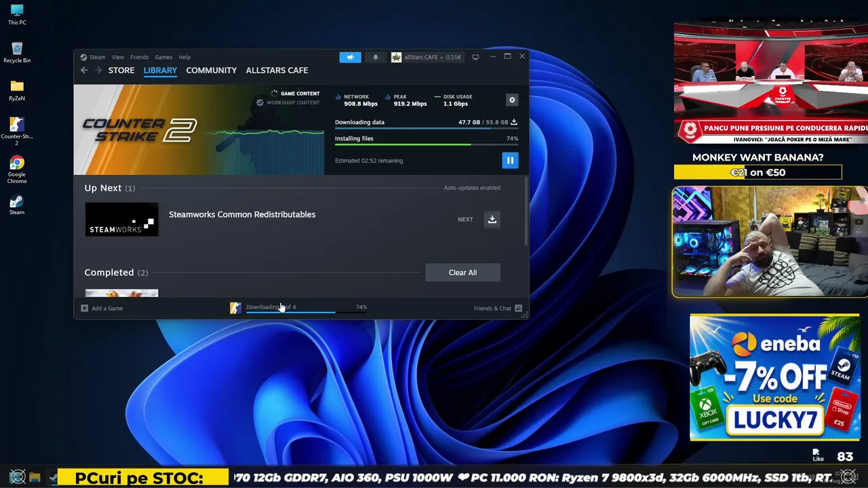Click the Estimated 02:52 remaining text
Screen dimensions: 868x488
point(369,161)
